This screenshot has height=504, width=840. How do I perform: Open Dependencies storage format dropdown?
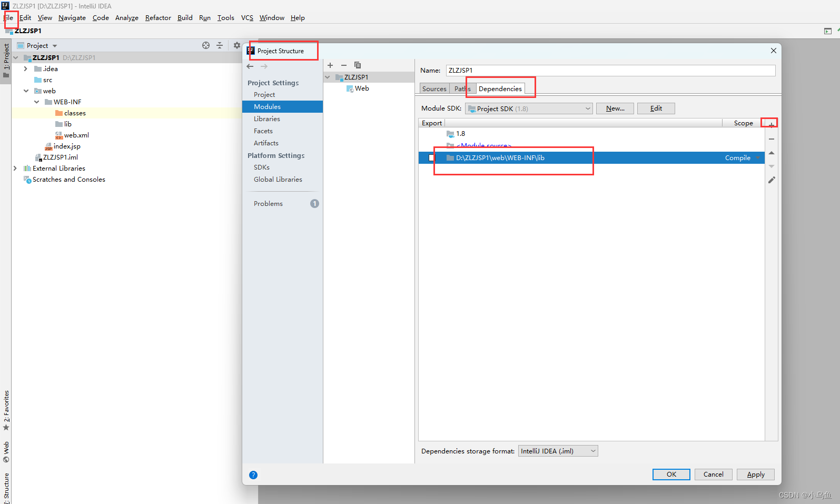(x=558, y=451)
